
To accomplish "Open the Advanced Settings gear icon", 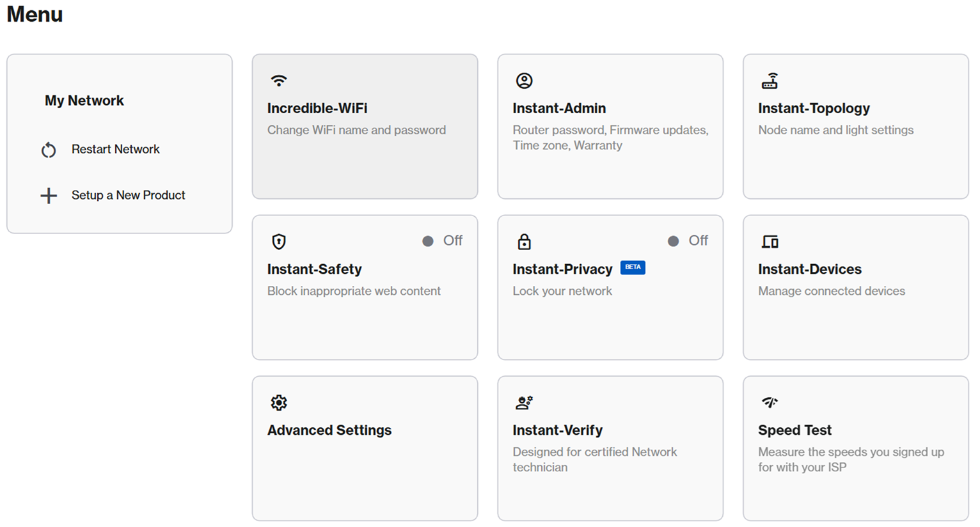I will pos(278,402).
